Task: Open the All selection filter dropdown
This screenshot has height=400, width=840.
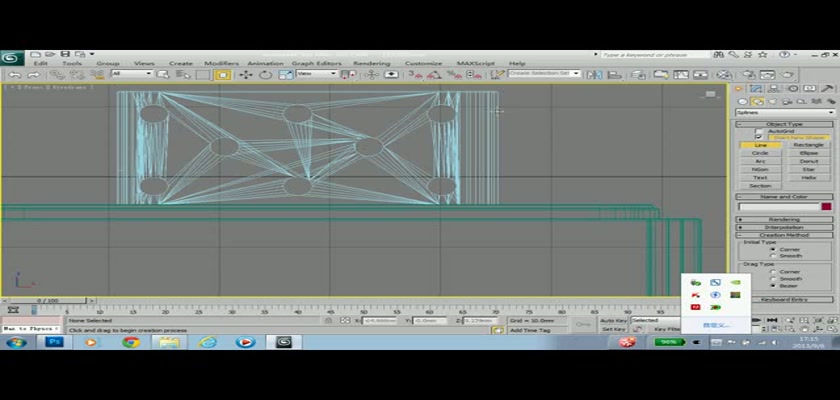Action: (132, 73)
